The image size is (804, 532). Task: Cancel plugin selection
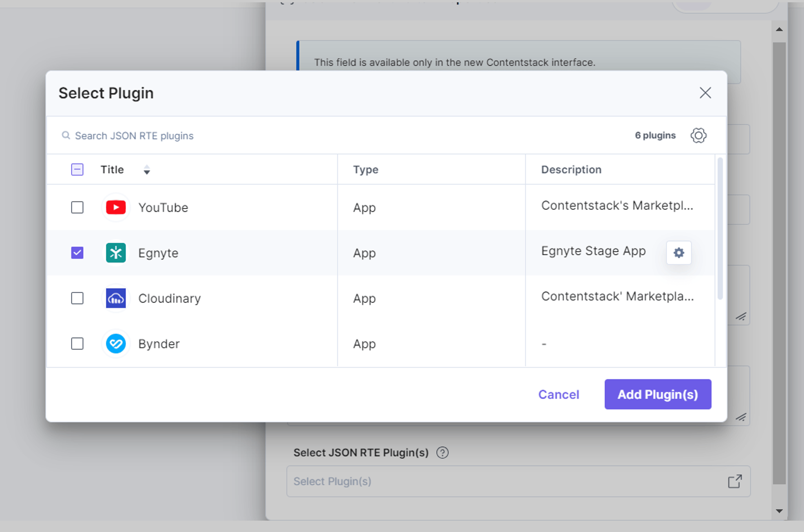(559, 394)
